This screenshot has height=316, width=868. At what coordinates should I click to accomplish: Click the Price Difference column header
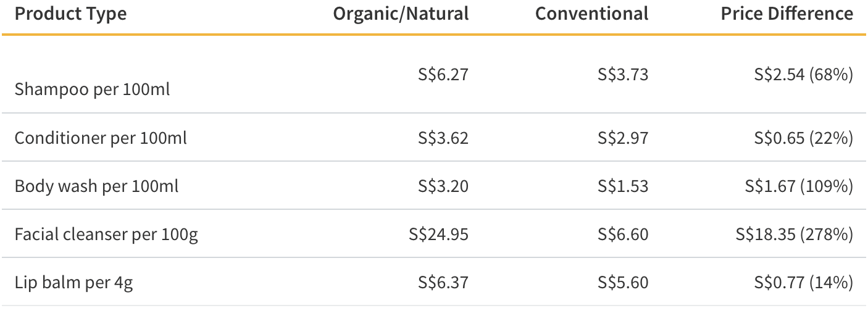pyautogui.click(x=787, y=14)
